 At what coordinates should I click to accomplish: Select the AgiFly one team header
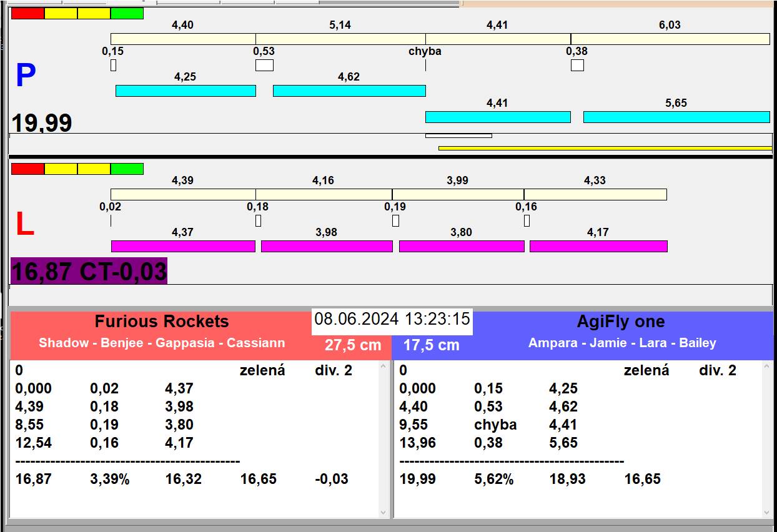(x=621, y=322)
